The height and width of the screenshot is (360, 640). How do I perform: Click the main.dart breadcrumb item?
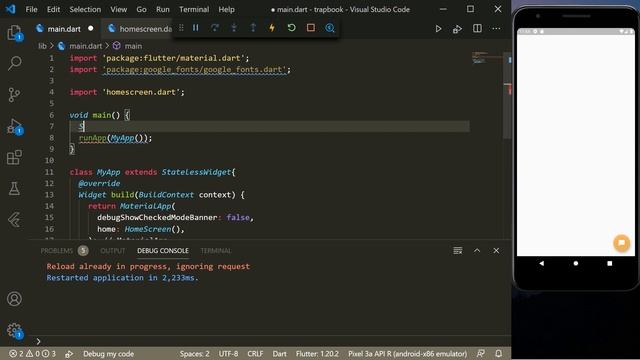pyautogui.click(x=85, y=46)
